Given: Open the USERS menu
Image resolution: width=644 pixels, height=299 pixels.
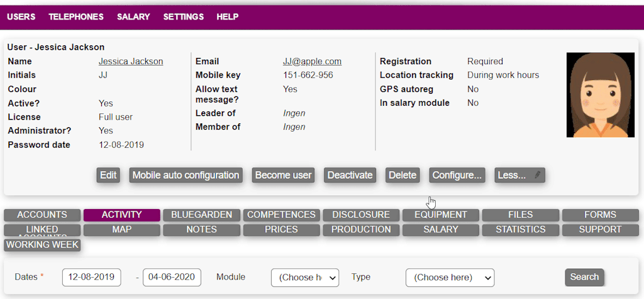Looking at the screenshot, I should pyautogui.click(x=21, y=17).
